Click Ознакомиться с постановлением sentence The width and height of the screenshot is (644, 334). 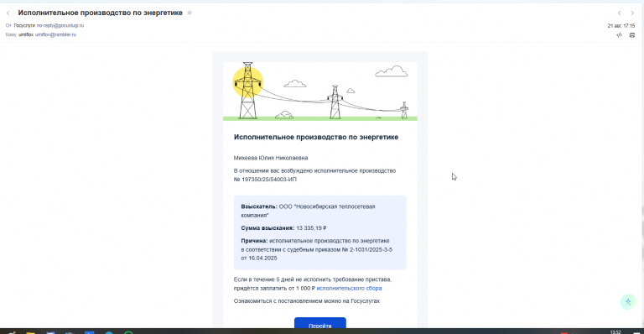tap(307, 301)
